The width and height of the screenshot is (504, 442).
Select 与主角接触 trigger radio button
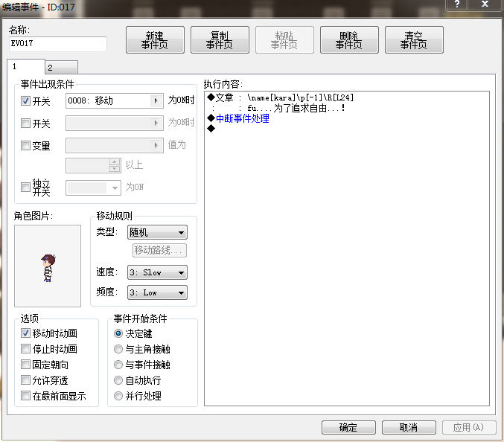pyautogui.click(x=118, y=349)
